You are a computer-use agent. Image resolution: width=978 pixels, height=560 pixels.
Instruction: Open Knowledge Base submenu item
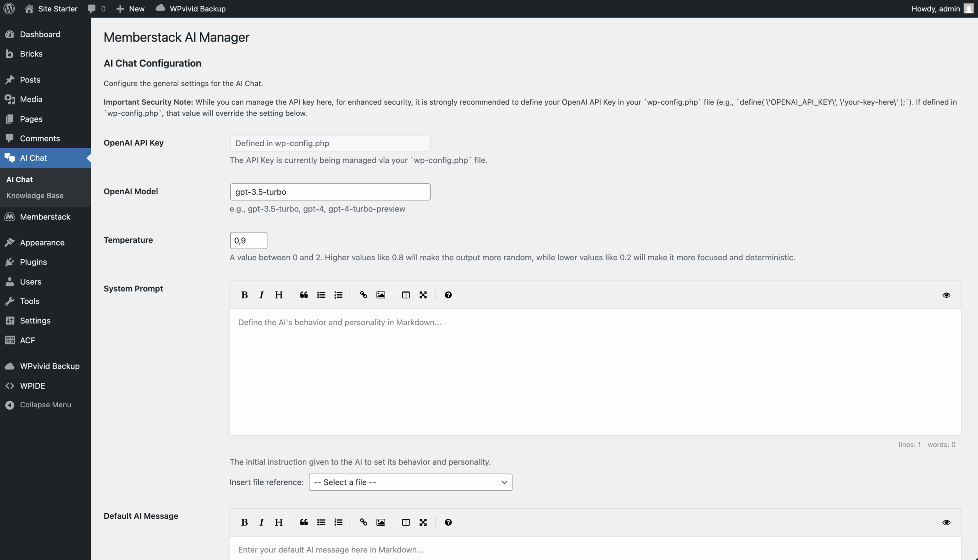click(35, 195)
